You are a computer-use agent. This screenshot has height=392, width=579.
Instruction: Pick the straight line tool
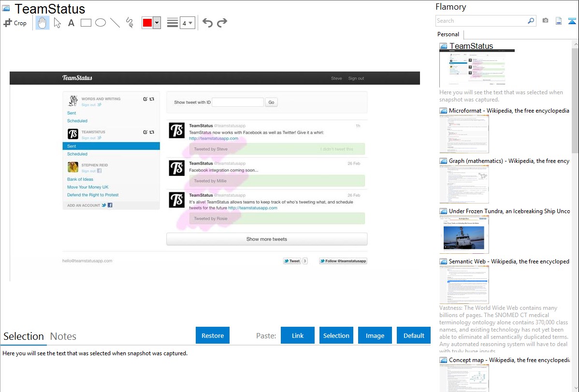click(115, 23)
